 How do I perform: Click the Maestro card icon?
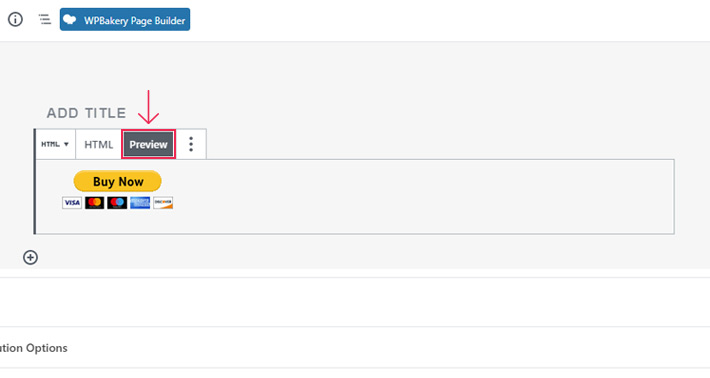click(117, 202)
